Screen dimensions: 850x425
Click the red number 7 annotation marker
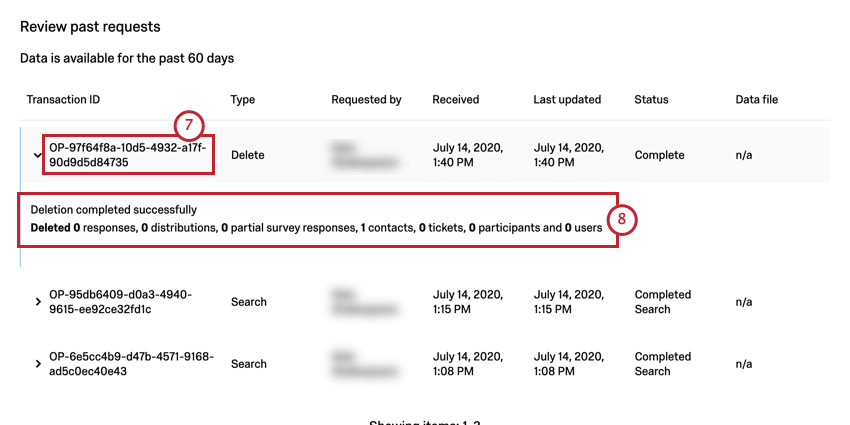tap(188, 125)
